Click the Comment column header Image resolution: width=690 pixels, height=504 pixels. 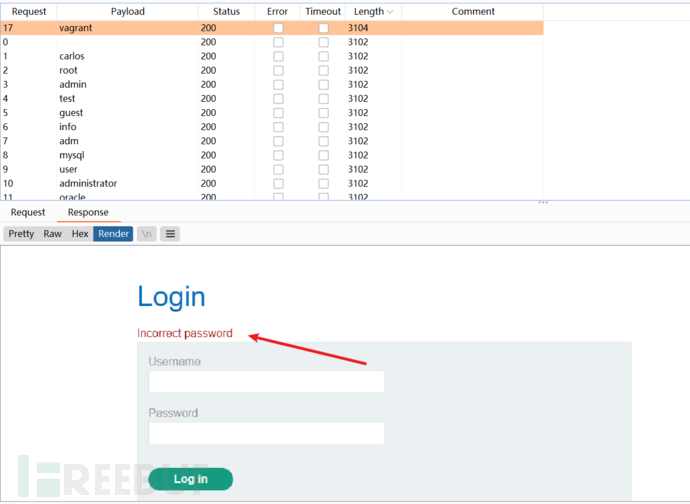pos(473,11)
